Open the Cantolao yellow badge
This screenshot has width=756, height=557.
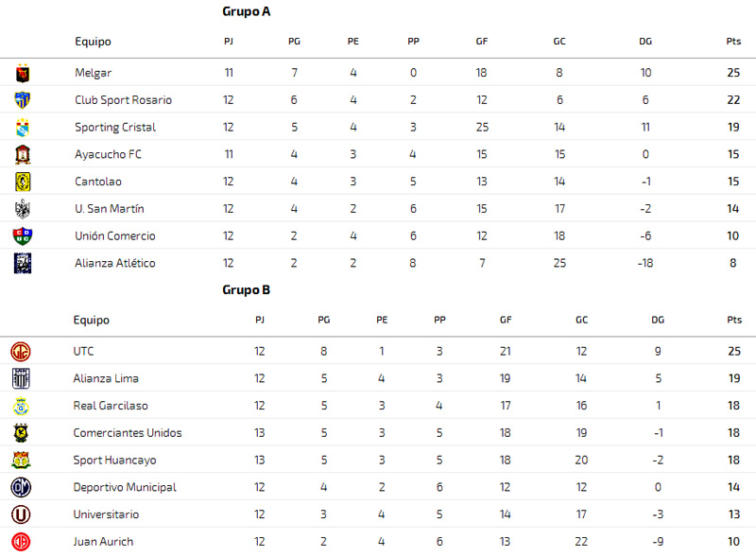(23, 182)
